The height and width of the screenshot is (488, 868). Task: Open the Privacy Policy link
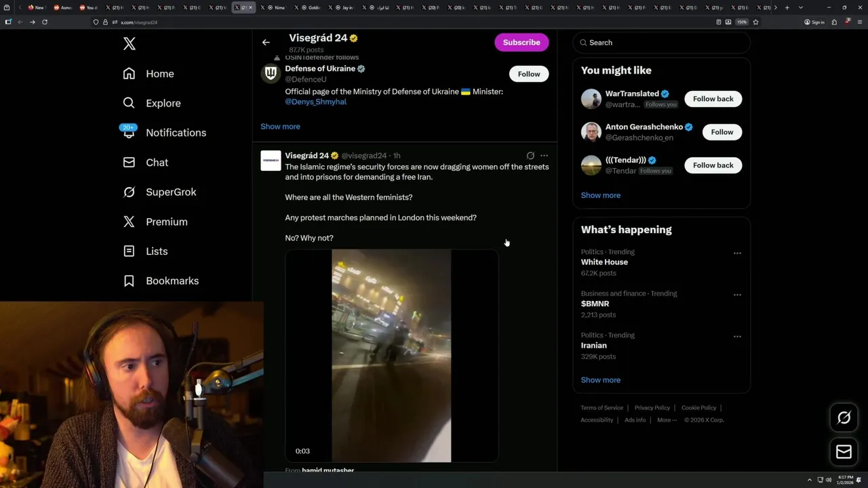point(652,408)
